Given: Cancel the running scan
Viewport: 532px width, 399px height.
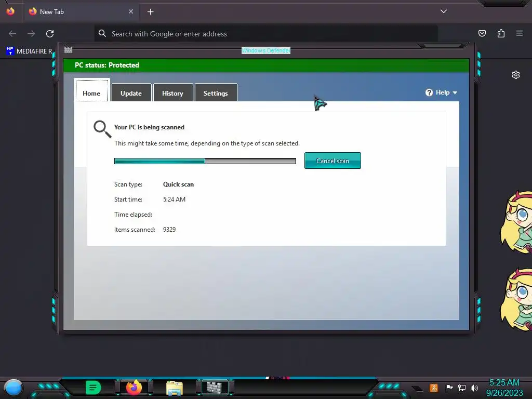Looking at the screenshot, I should (332, 161).
